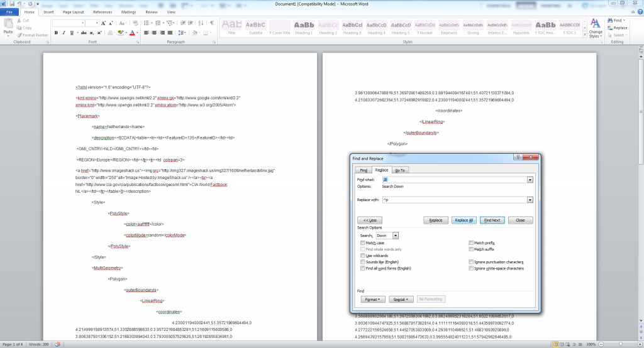Switch to the Insert ribbon tab
Viewport: 644px width, 348px height.
tap(48, 13)
